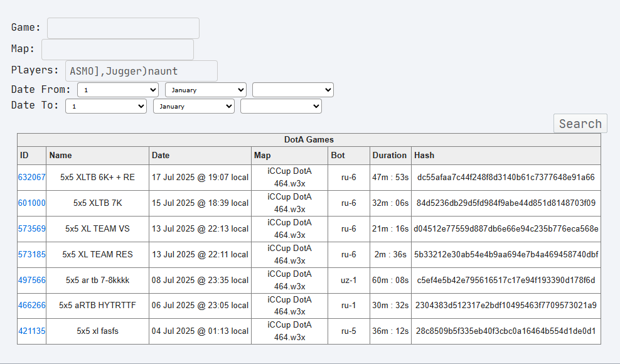Click the Game input field

[123, 28]
